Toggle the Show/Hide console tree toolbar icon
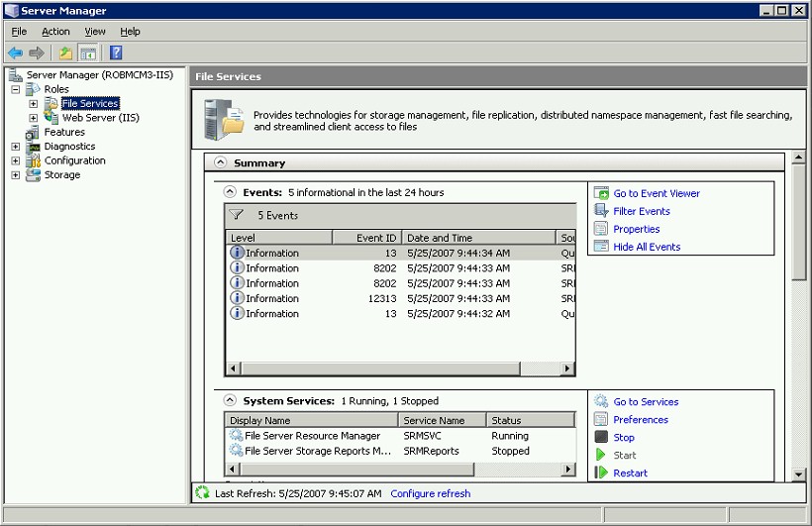This screenshot has height=526, width=812. (x=88, y=53)
